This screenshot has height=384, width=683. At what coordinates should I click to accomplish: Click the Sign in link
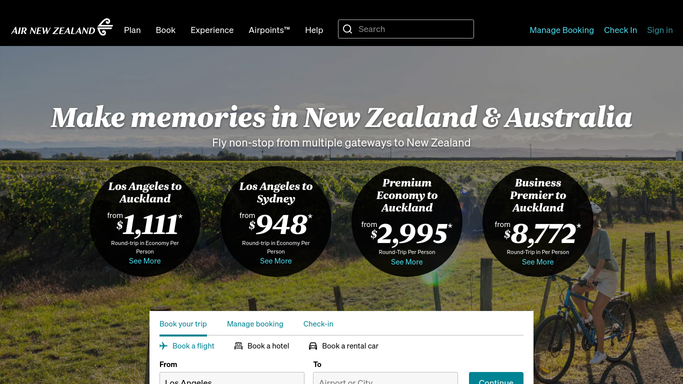point(659,30)
